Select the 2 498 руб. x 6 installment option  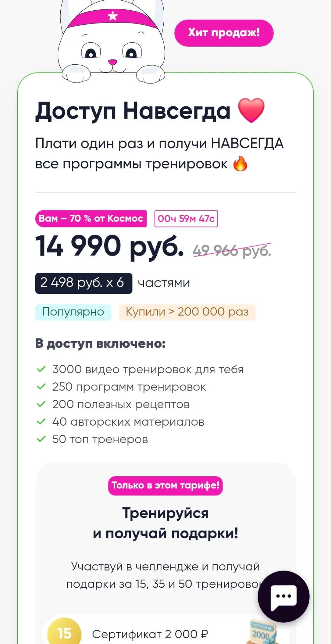(84, 283)
